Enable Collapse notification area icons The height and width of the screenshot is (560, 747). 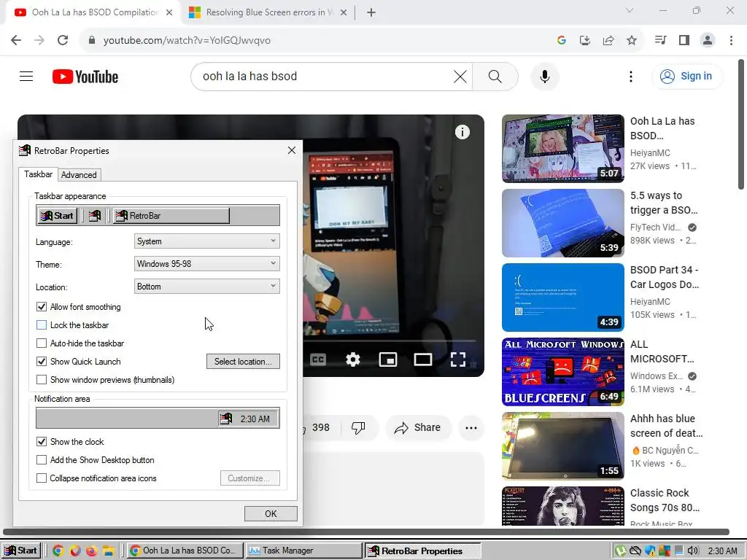click(42, 478)
